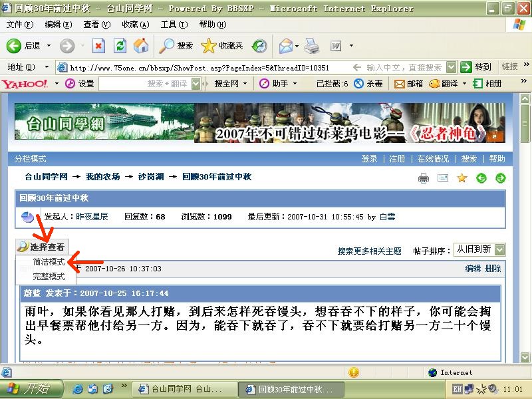Expand the 搜全网 dropdown
The image size is (532, 399).
pyautogui.click(x=245, y=84)
